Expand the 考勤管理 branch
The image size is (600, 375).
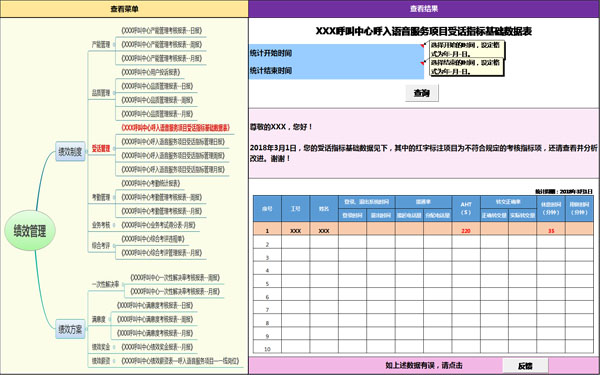(x=101, y=197)
